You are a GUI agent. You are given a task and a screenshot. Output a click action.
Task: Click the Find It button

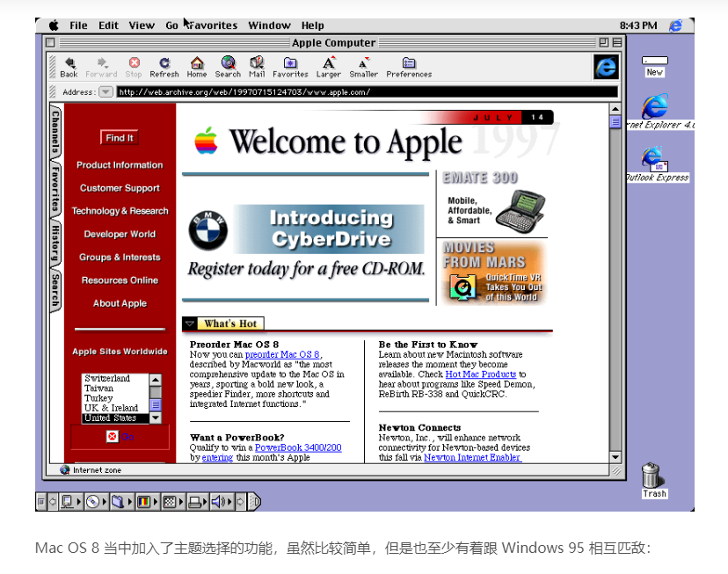120,138
